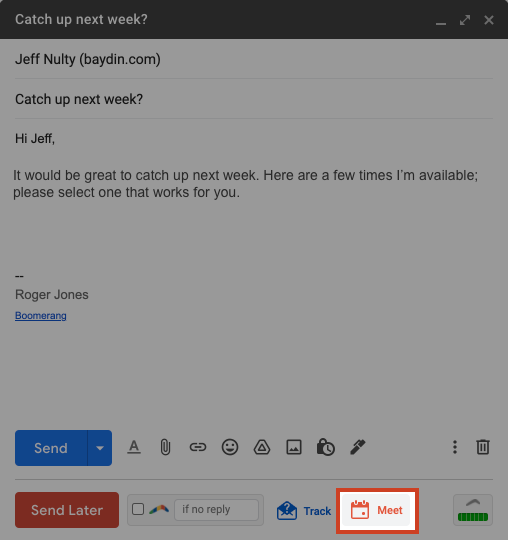Open the three-dot more options menu

[455, 447]
